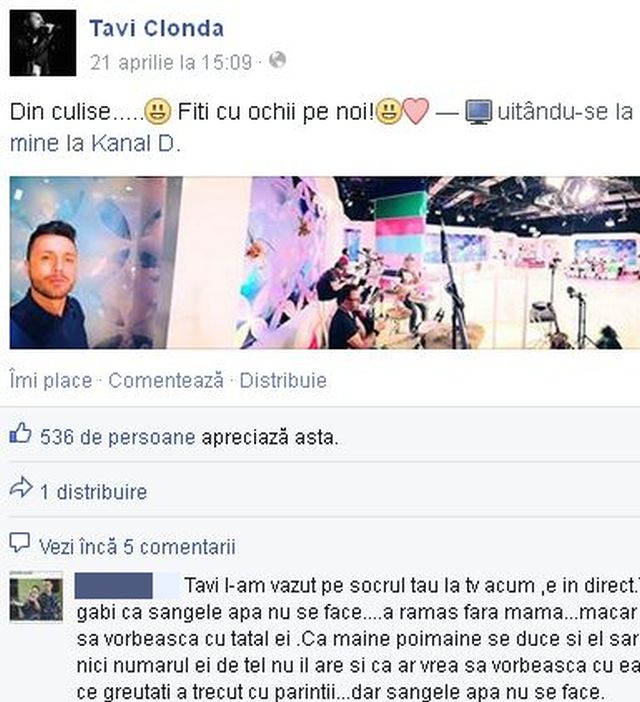
Task: Click Îmi place to like the post
Action: pyautogui.click(x=51, y=381)
